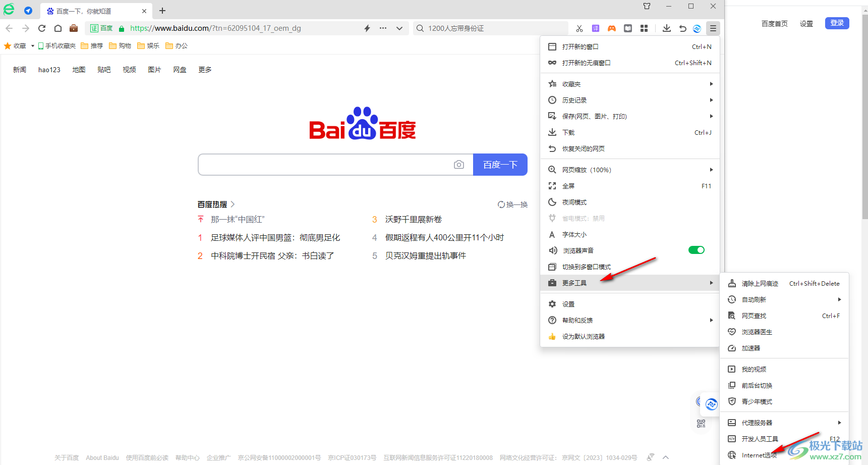Open 下载 downloads menu entry

[630, 132]
